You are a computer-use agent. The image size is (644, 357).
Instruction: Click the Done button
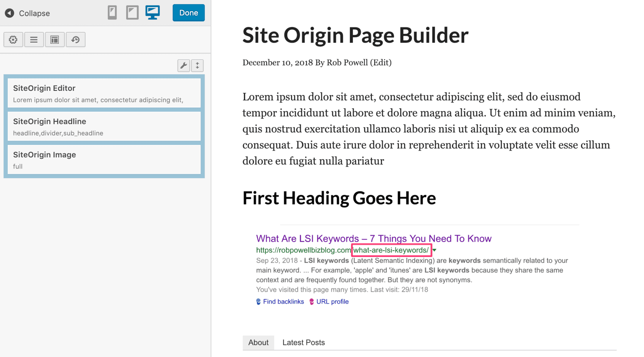click(x=188, y=12)
